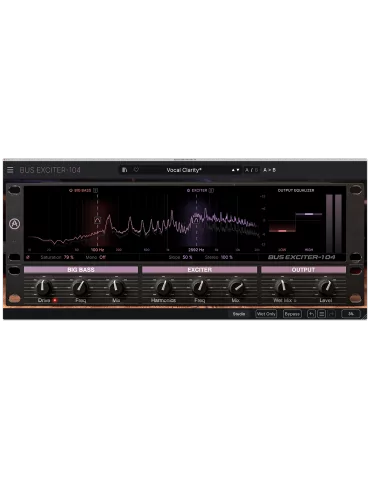The height and width of the screenshot is (480, 370).
Task: Click the Exciter Freq knob
Action: [x=199, y=287]
